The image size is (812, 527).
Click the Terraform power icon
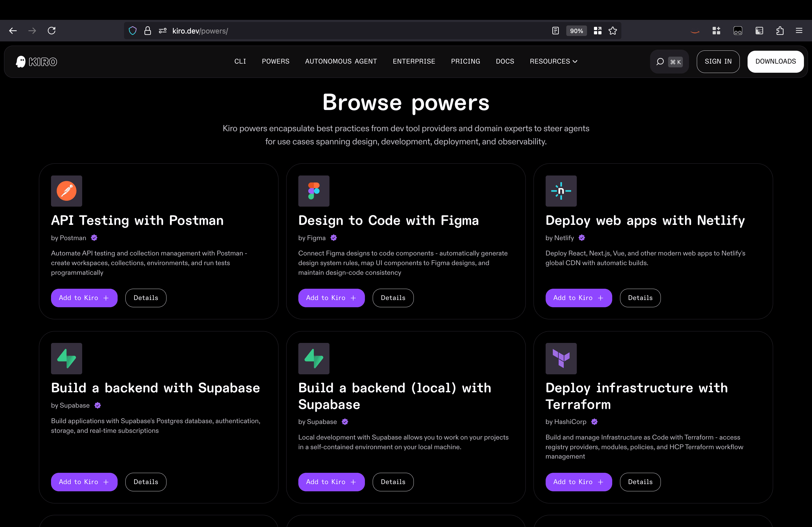[x=561, y=358]
